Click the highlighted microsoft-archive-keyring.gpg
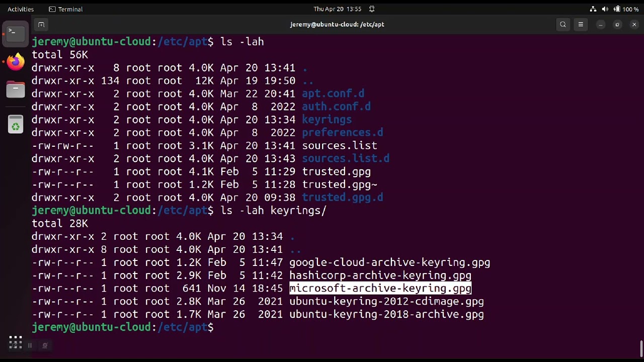644x362 pixels. click(380, 289)
